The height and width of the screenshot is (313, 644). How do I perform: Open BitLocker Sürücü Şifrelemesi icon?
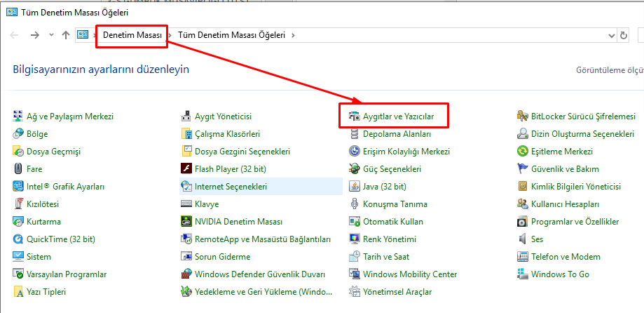click(x=522, y=116)
